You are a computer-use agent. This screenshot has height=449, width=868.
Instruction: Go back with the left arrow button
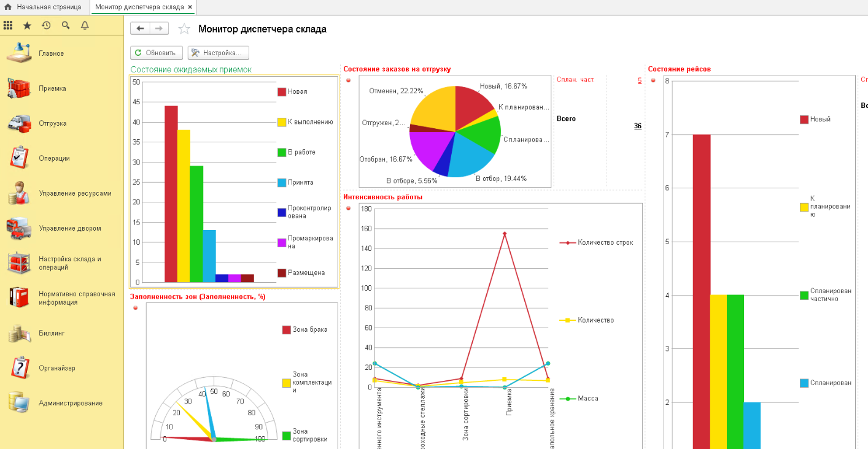(x=140, y=29)
